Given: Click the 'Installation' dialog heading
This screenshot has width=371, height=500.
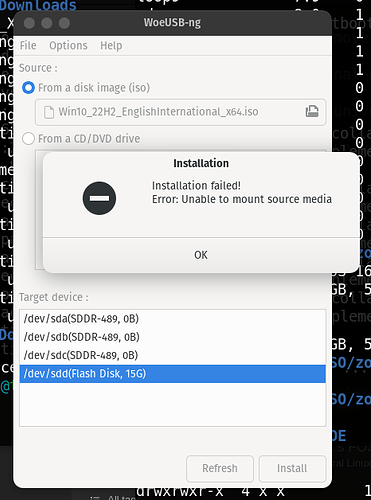Looking at the screenshot, I should (x=201, y=163).
